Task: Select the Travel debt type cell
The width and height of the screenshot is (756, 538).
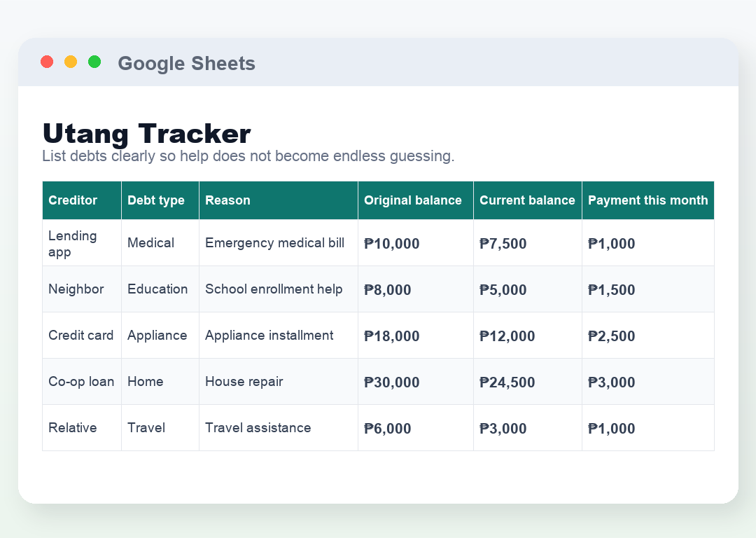Action: click(x=160, y=428)
